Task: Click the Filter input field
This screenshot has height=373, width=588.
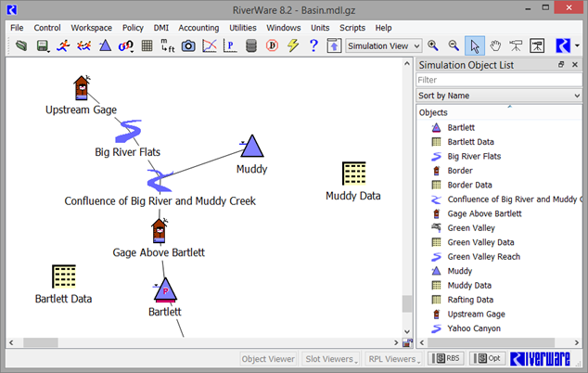Action: pos(499,80)
